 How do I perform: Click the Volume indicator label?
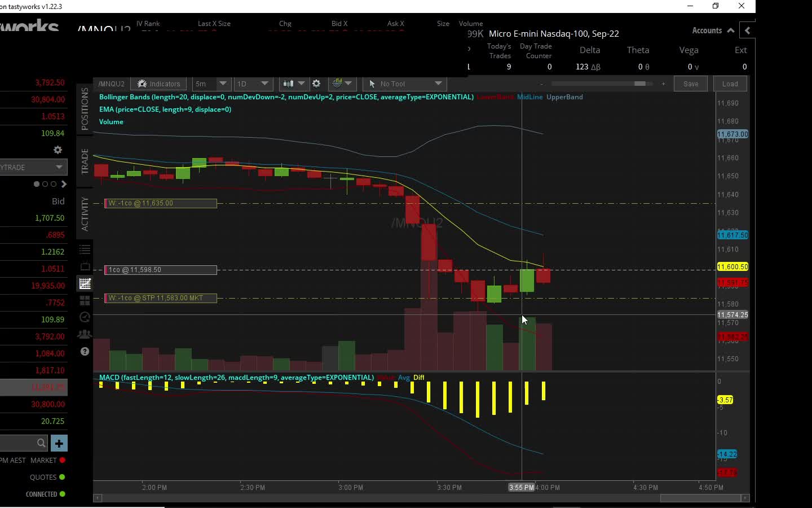(x=111, y=122)
